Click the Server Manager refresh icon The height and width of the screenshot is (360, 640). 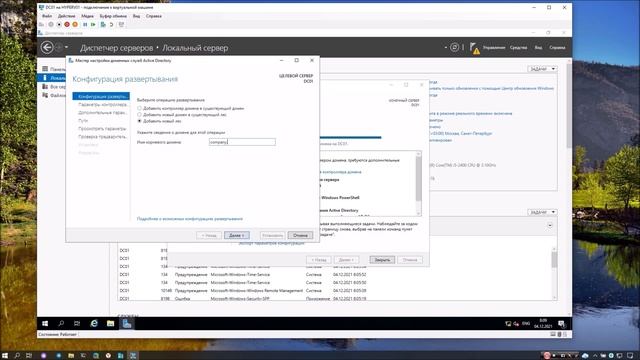(x=454, y=47)
